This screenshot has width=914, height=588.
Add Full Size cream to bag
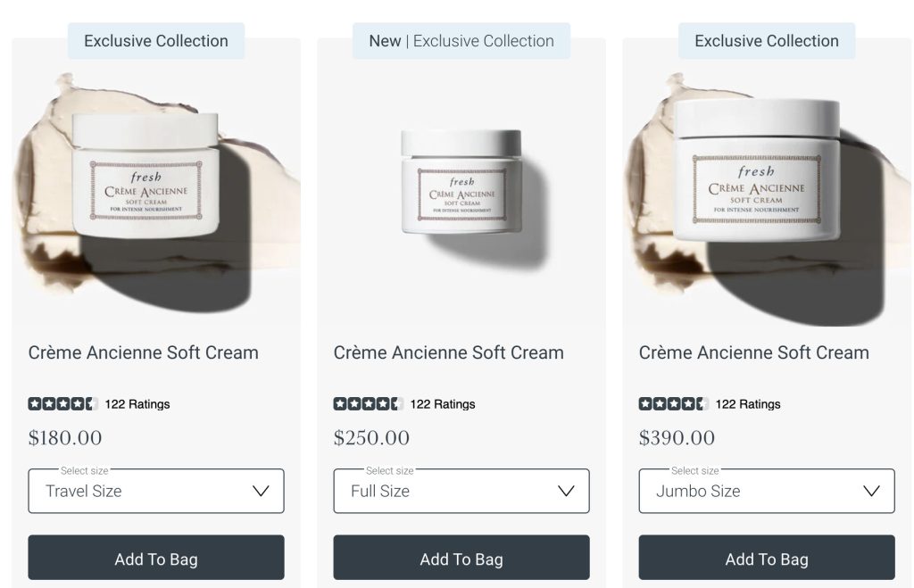(x=461, y=557)
